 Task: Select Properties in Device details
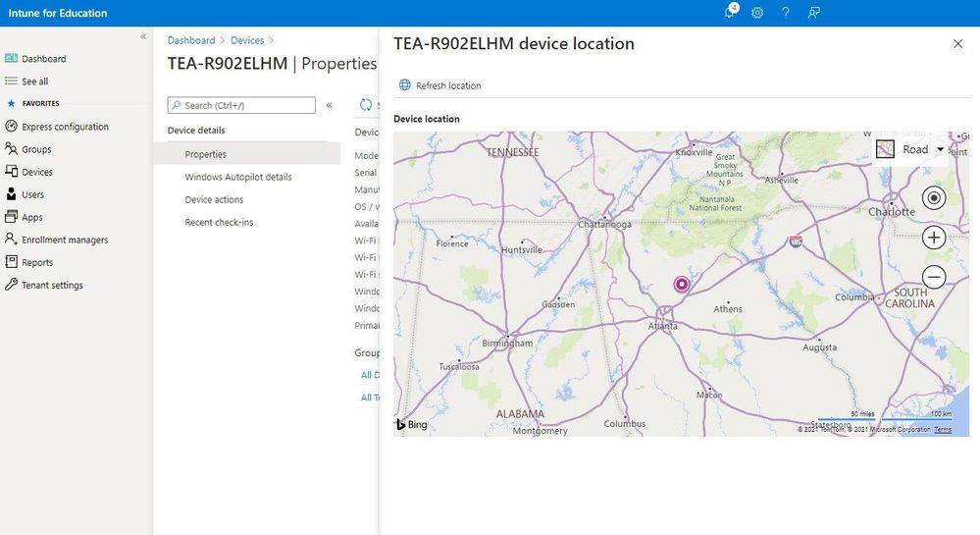(247, 154)
